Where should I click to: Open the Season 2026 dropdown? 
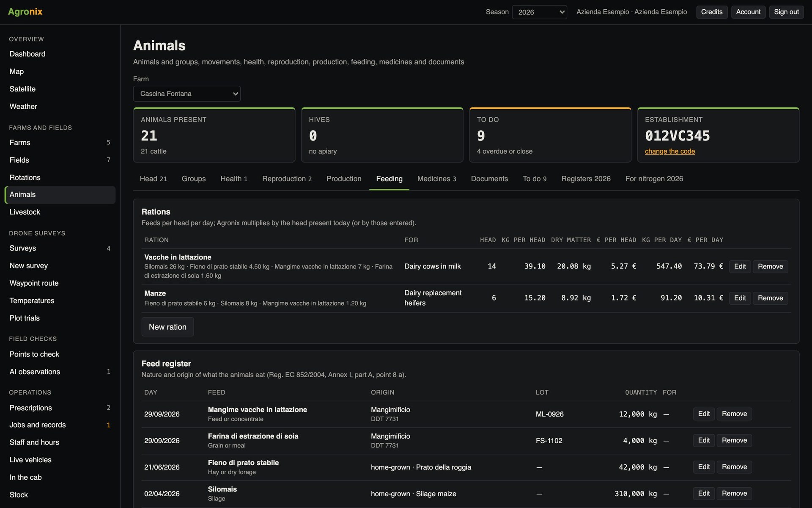tap(539, 12)
